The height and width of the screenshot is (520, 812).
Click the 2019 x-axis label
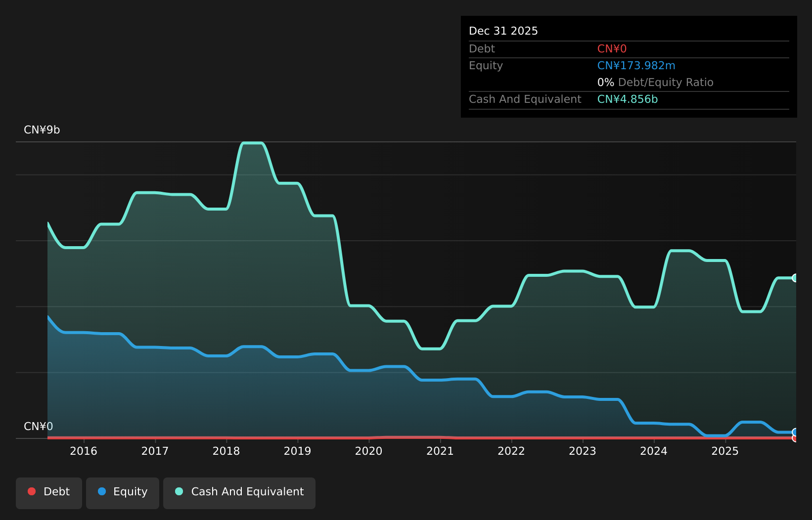[297, 451]
